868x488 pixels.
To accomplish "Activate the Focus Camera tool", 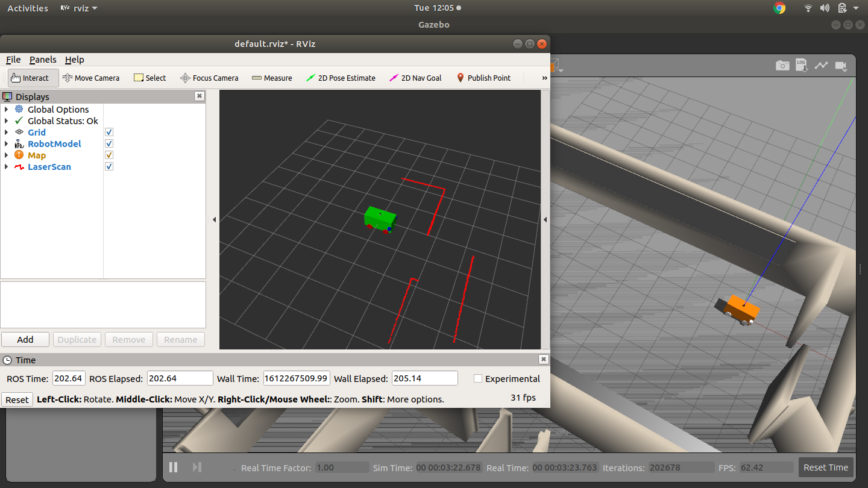I will tap(209, 78).
